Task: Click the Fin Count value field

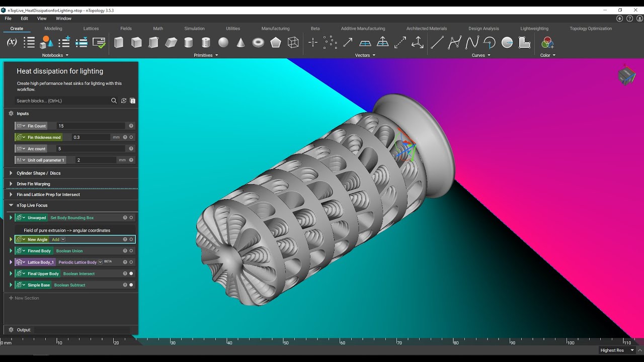Action: coord(91,126)
